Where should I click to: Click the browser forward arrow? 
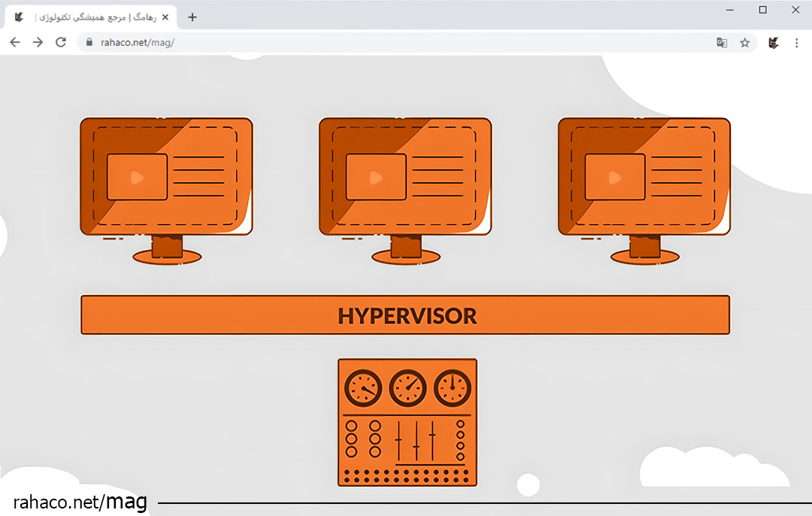pos(38,43)
